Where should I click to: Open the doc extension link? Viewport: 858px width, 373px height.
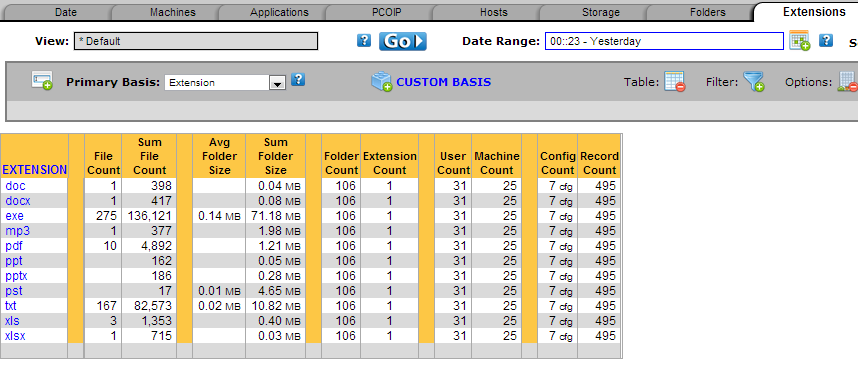(15, 186)
